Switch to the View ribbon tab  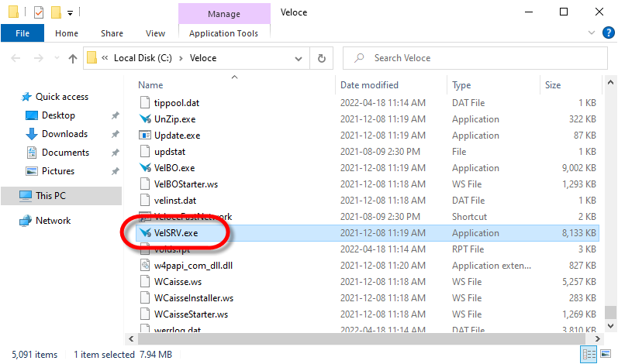[155, 33]
